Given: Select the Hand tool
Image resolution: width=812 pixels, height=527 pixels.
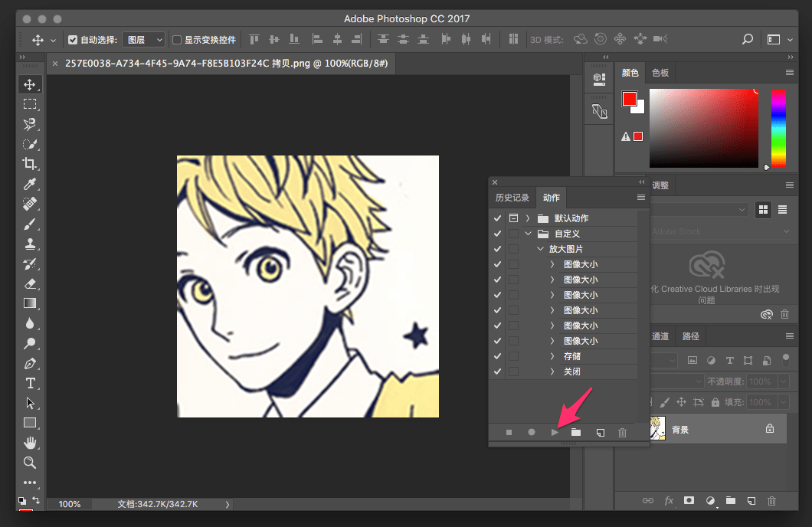Looking at the screenshot, I should click(30, 443).
